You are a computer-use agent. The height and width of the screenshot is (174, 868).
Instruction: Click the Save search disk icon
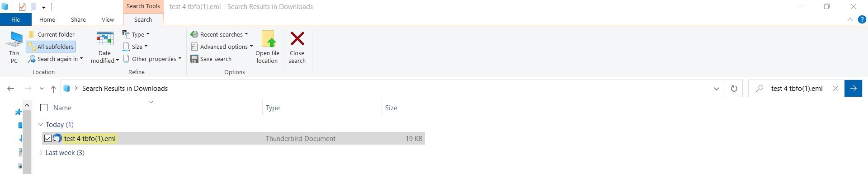[194, 59]
